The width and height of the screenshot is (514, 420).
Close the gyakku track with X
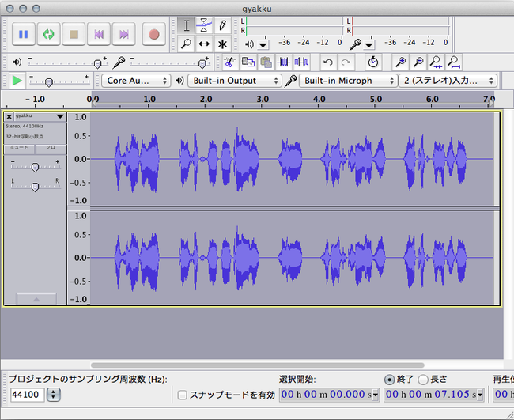pyautogui.click(x=9, y=117)
